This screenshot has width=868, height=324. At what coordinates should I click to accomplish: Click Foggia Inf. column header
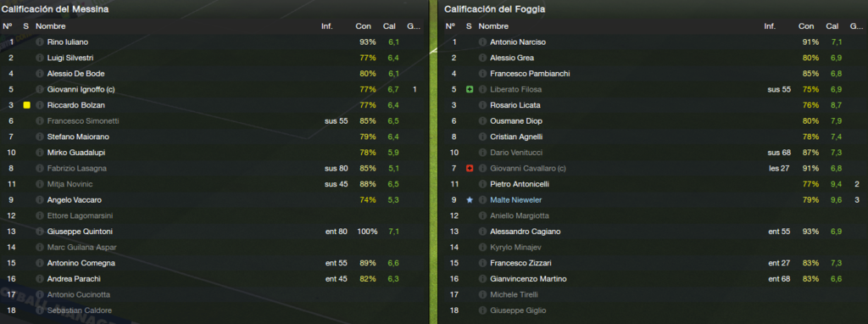click(x=770, y=26)
